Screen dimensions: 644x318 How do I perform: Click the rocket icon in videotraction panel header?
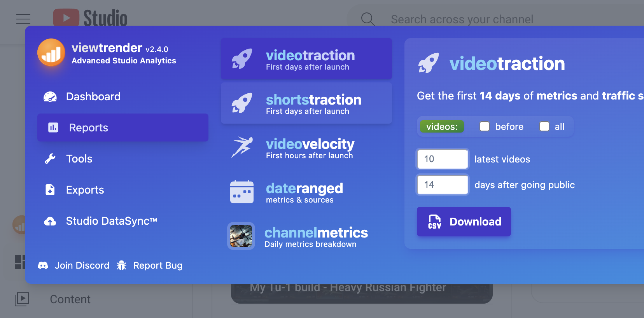[429, 63]
